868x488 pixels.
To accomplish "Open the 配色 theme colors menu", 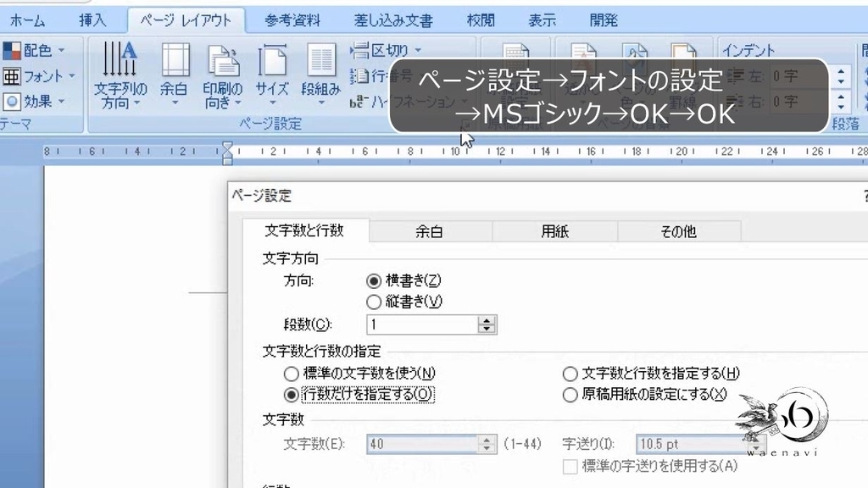I will (x=34, y=50).
